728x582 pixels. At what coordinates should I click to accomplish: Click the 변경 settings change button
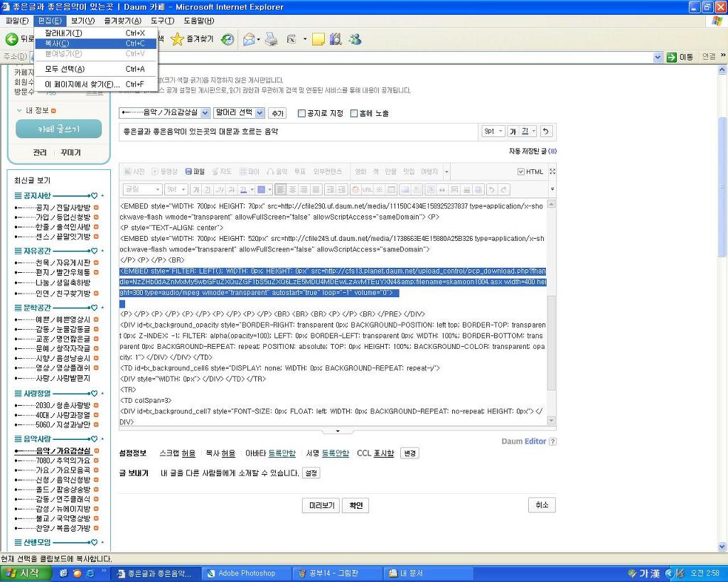pos(409,453)
